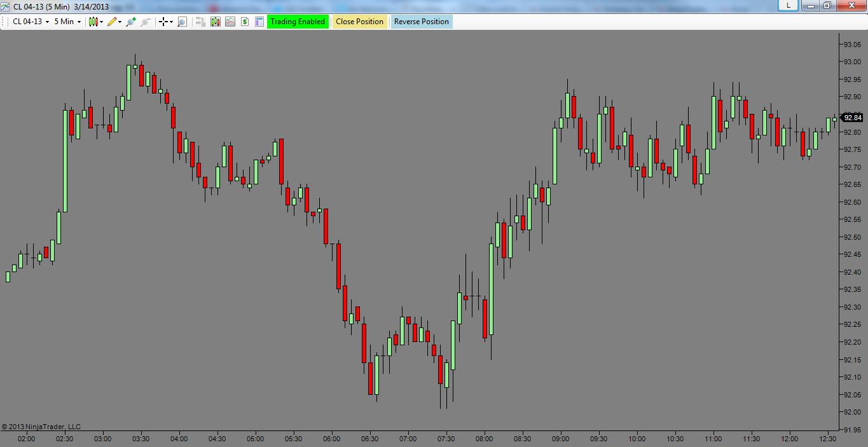Expand the cursor type dropdown arrow

tap(172, 22)
